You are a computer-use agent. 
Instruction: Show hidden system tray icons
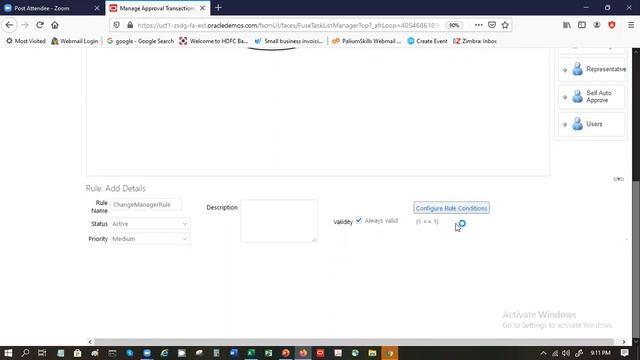point(543,353)
